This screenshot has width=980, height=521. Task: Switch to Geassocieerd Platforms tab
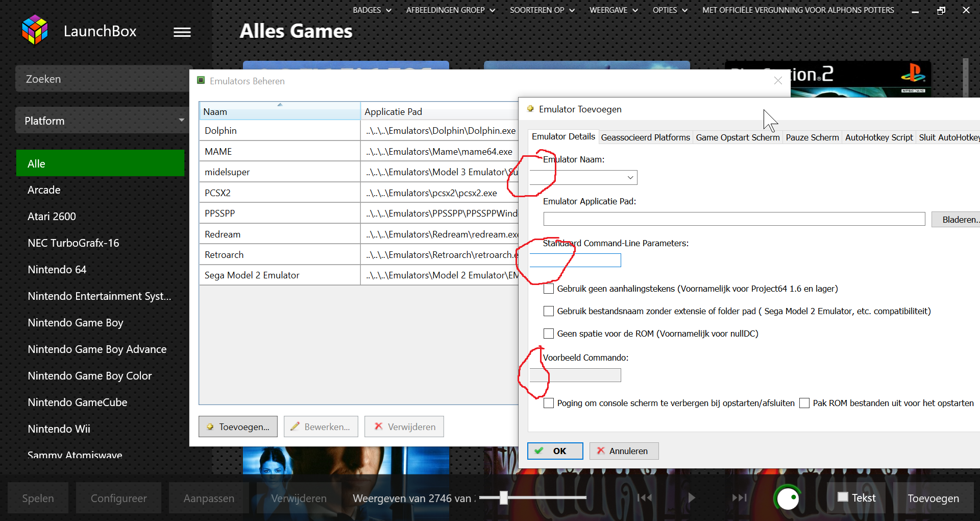coord(645,137)
